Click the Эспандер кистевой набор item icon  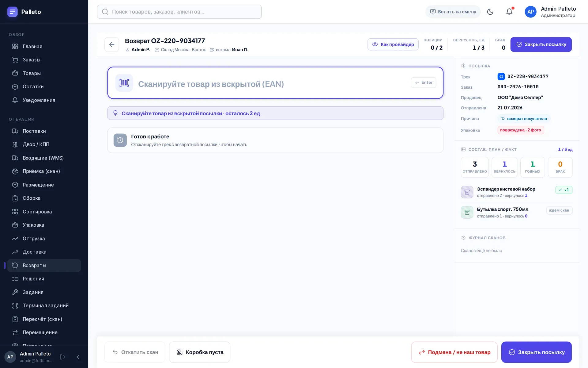coord(467,192)
